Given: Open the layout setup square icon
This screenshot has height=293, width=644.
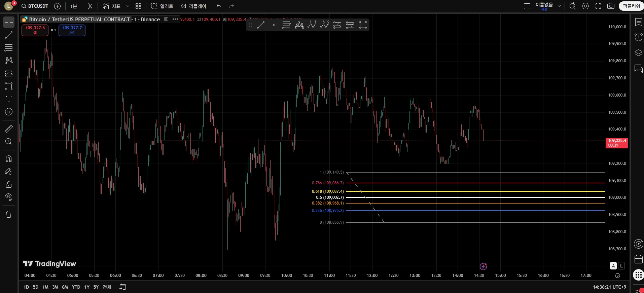Looking at the screenshot, I should click(527, 6).
